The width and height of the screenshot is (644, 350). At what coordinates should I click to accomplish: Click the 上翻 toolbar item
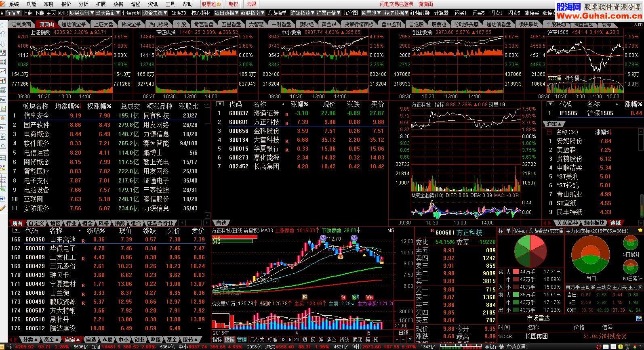28,13
